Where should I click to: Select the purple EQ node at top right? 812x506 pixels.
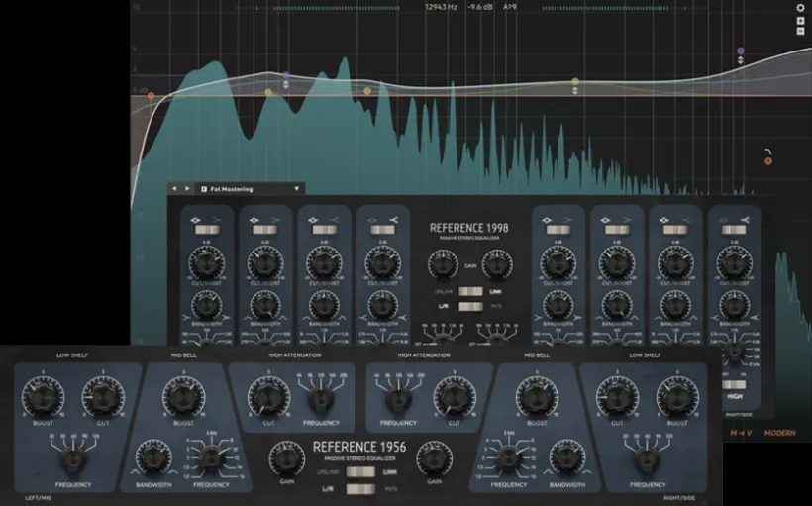741,51
